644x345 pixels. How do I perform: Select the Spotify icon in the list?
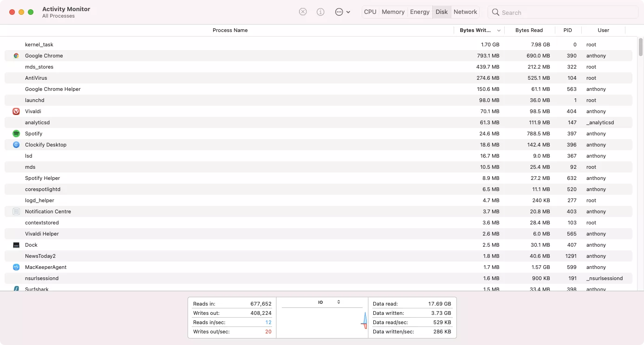click(x=16, y=134)
